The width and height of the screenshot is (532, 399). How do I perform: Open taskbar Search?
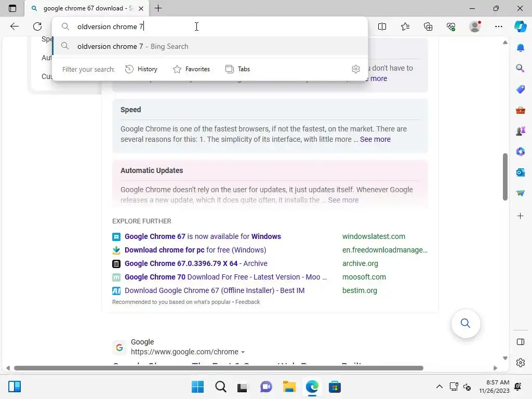220,387
